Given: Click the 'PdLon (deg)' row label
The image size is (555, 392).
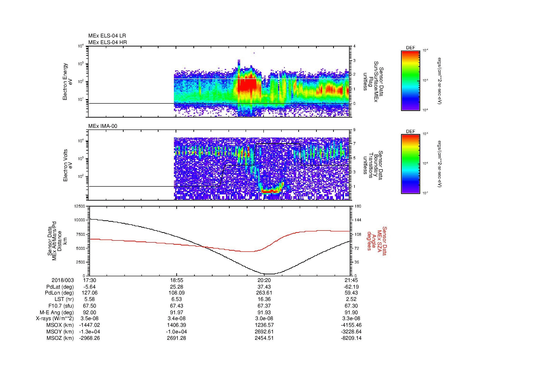Looking at the screenshot, I should tap(60, 293).
